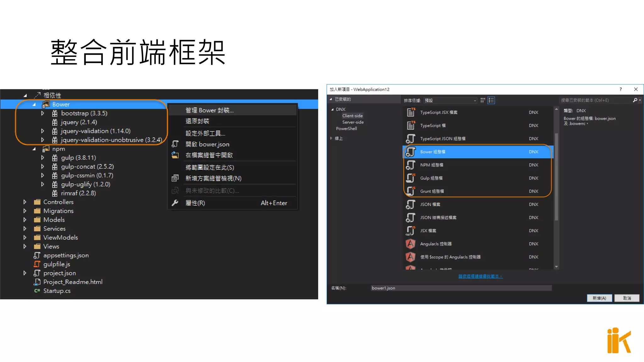Expand the 線上 online category
This screenshot has height=362, width=644.
coord(331,138)
